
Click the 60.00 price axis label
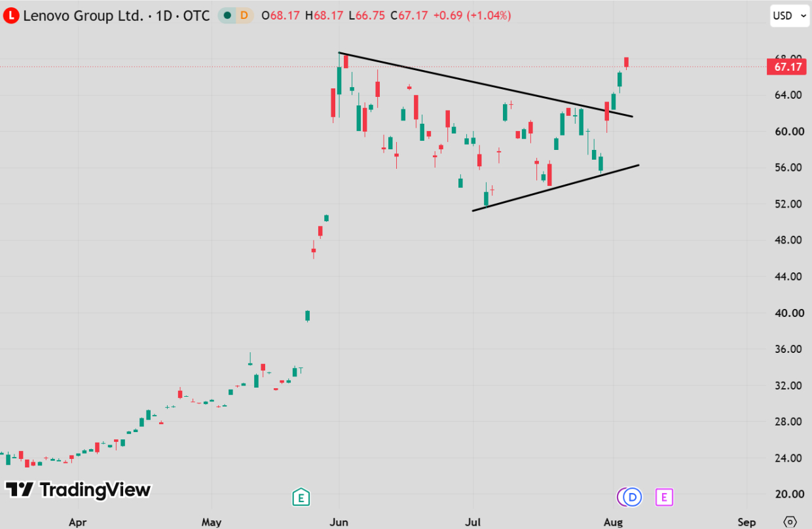pyautogui.click(x=788, y=132)
